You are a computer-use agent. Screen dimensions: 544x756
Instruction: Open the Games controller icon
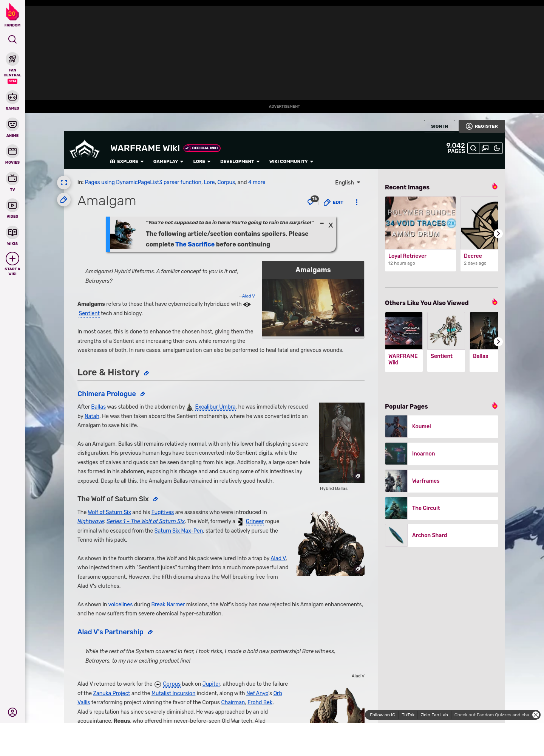[12, 97]
